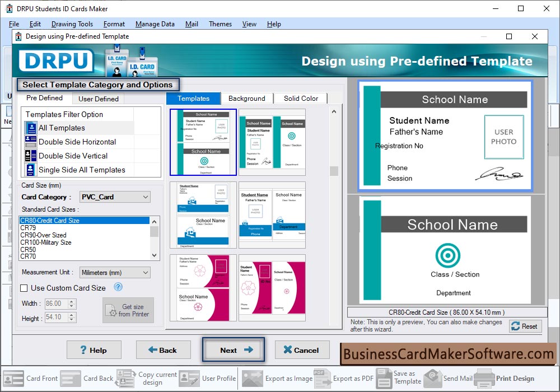Screen dimensions: 560x392
Task: Click Save as Template icon
Action: pyautogui.click(x=384, y=379)
